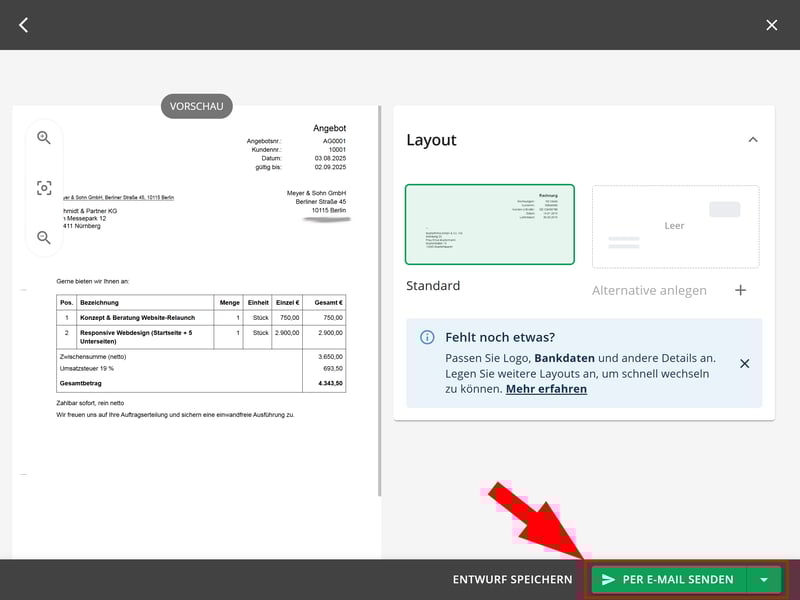Click the VORSCHAU badge above the preview
Screen dimensions: 800x600
click(197, 106)
